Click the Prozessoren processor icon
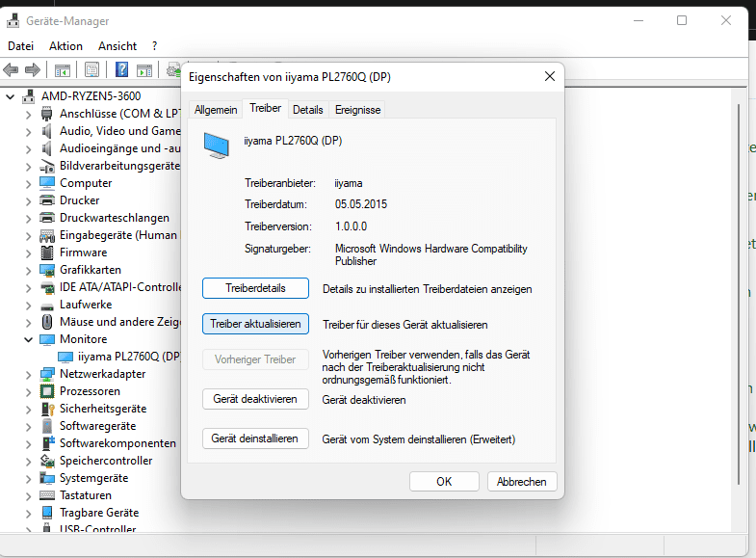 pyautogui.click(x=47, y=391)
